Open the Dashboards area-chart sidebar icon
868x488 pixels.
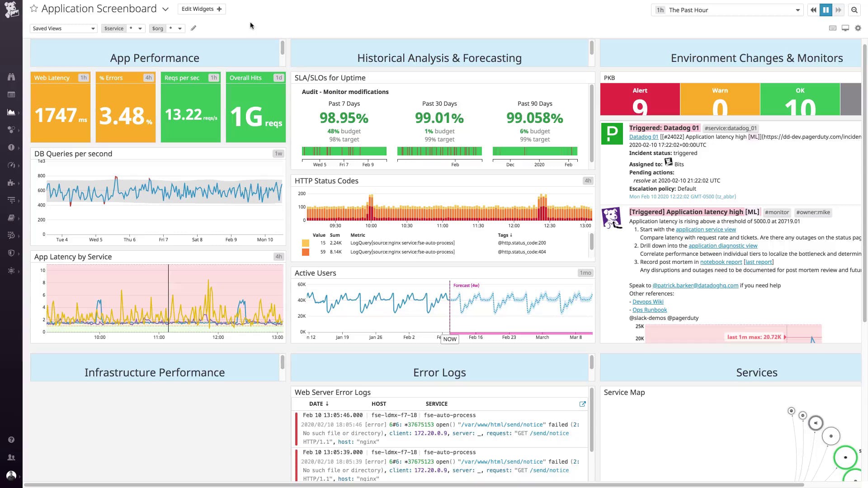pos(11,112)
